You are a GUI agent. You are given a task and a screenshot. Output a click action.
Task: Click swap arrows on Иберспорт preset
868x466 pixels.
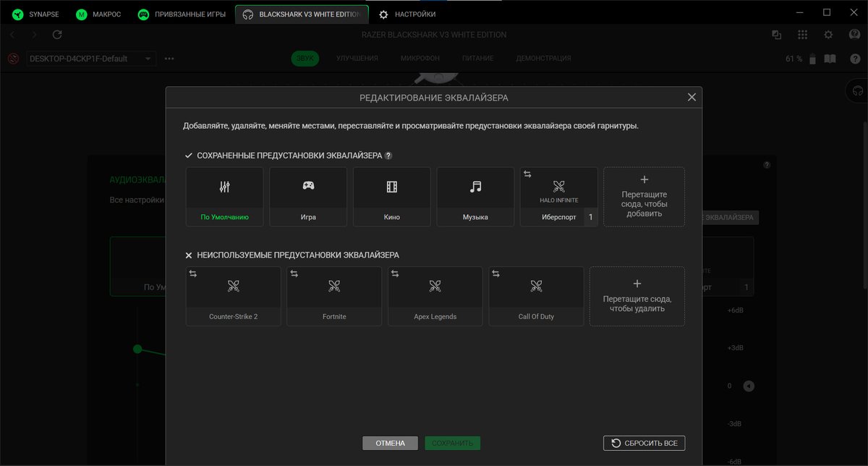click(x=527, y=174)
